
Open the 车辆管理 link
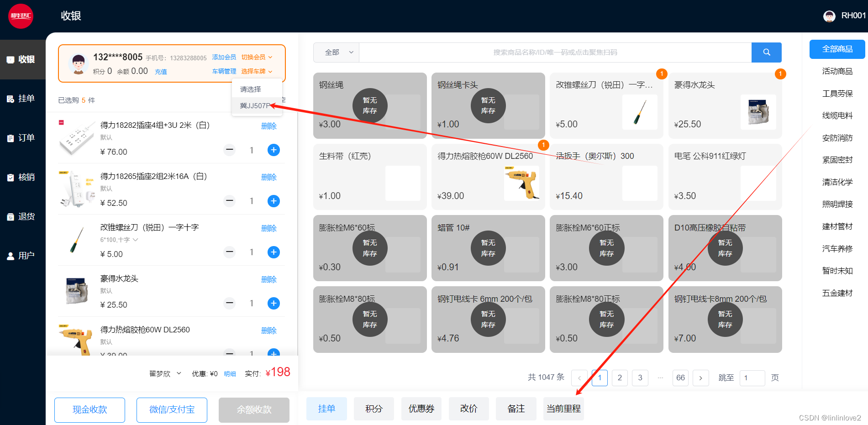[x=224, y=71]
